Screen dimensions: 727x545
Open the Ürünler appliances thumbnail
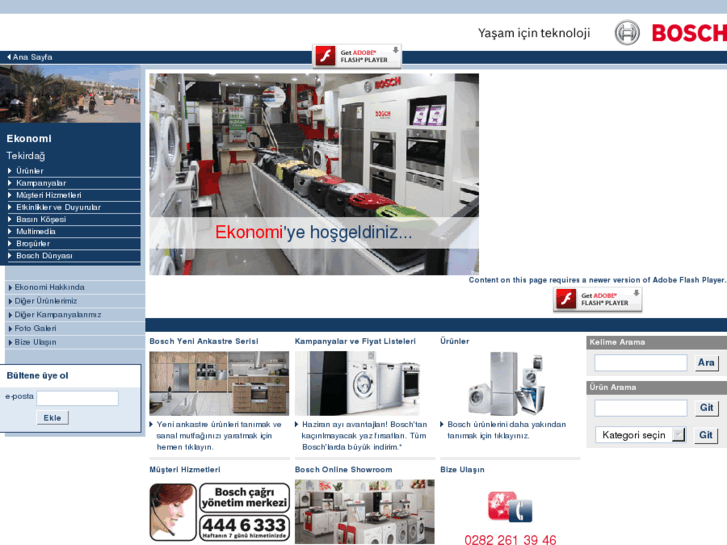[506, 383]
